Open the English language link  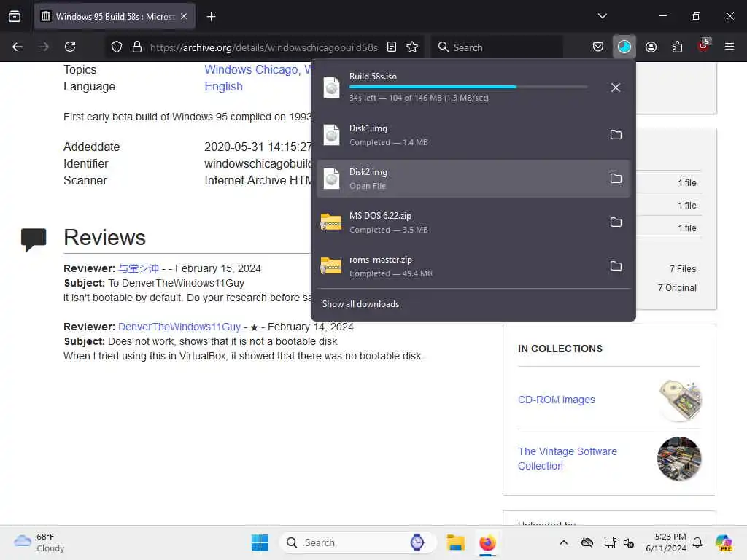[x=223, y=86]
